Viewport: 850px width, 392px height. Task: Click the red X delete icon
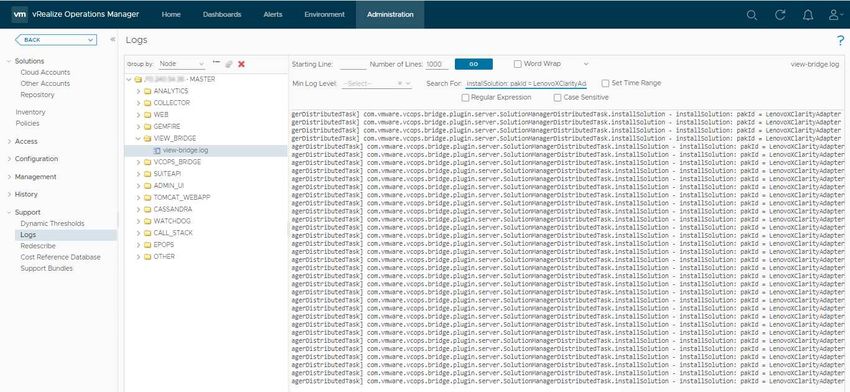pos(241,64)
